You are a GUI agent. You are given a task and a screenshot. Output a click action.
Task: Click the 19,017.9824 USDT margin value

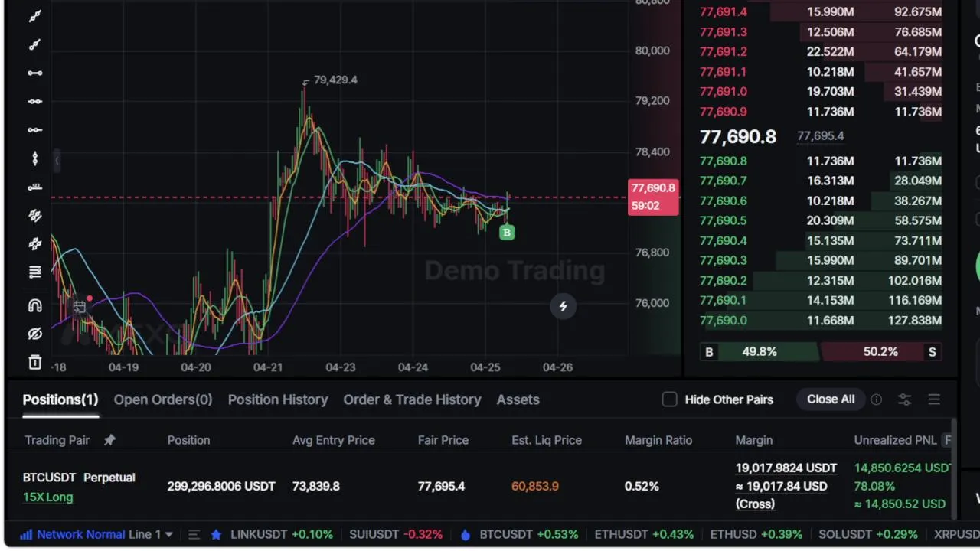(x=786, y=468)
